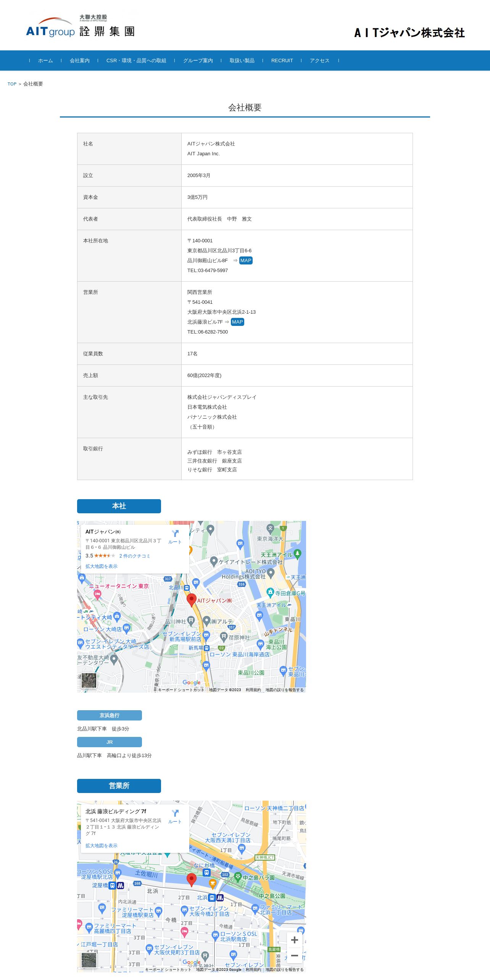Click the 北品川 station icon

187,588
